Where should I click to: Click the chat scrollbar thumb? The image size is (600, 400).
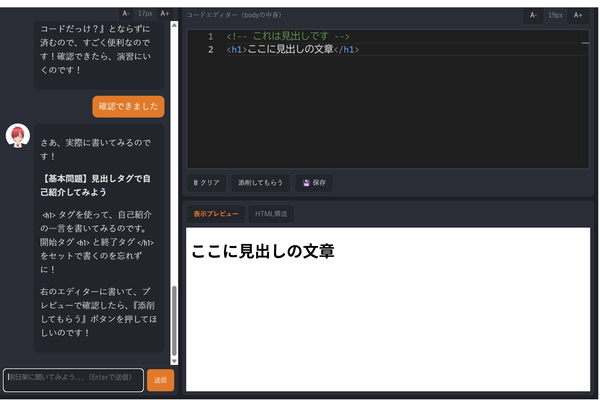[x=174, y=321]
